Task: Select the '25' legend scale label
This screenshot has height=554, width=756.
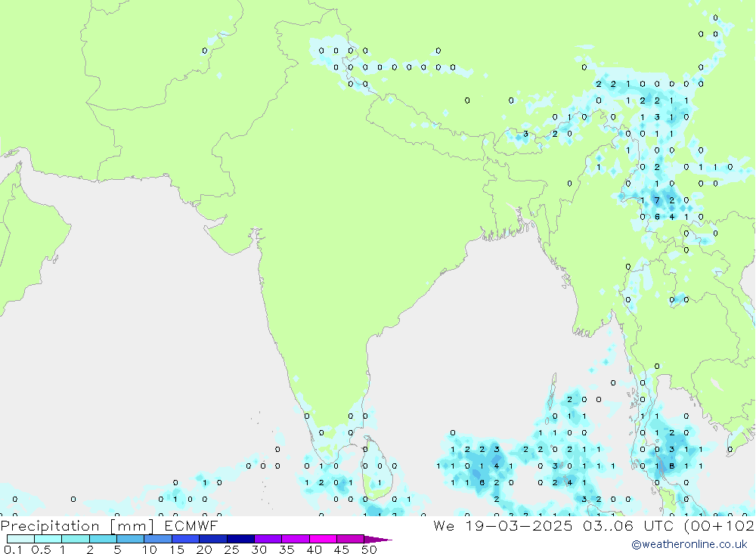Action: (231, 549)
